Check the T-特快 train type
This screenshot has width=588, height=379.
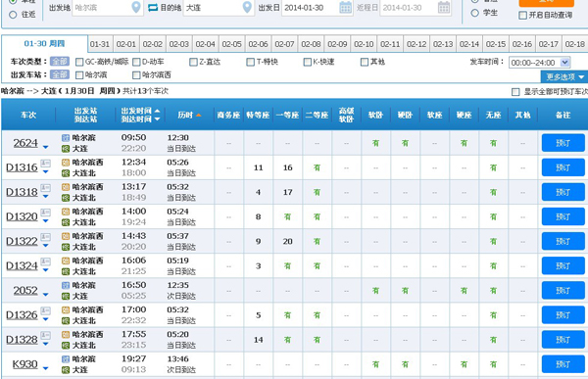click(x=250, y=62)
